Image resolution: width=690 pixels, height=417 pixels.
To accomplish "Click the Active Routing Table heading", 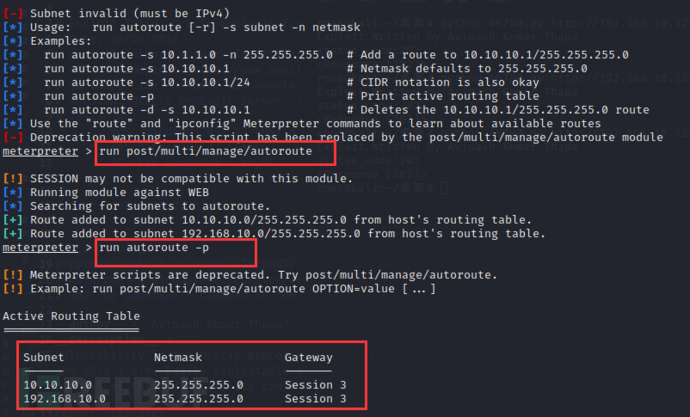I will tap(71, 316).
